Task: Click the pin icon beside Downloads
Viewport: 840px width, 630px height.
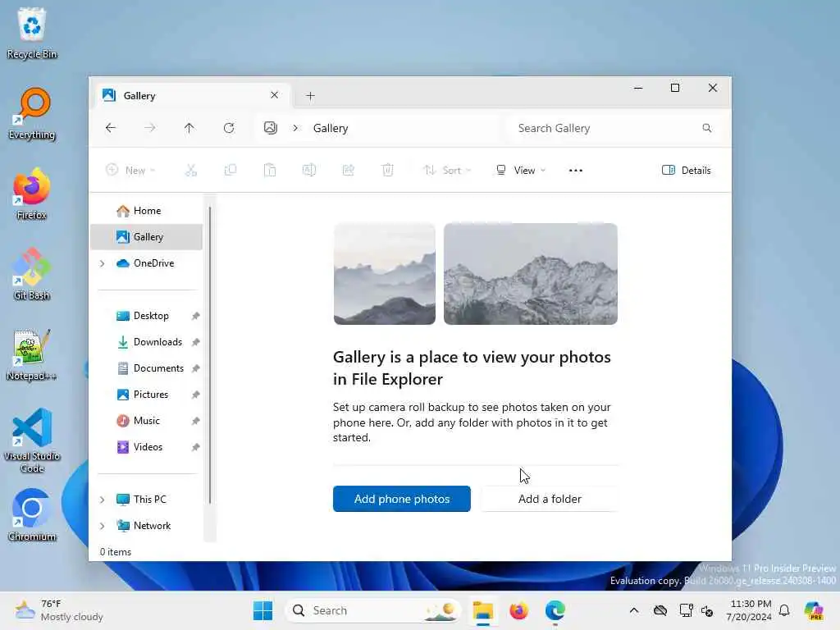Action: 195,342
